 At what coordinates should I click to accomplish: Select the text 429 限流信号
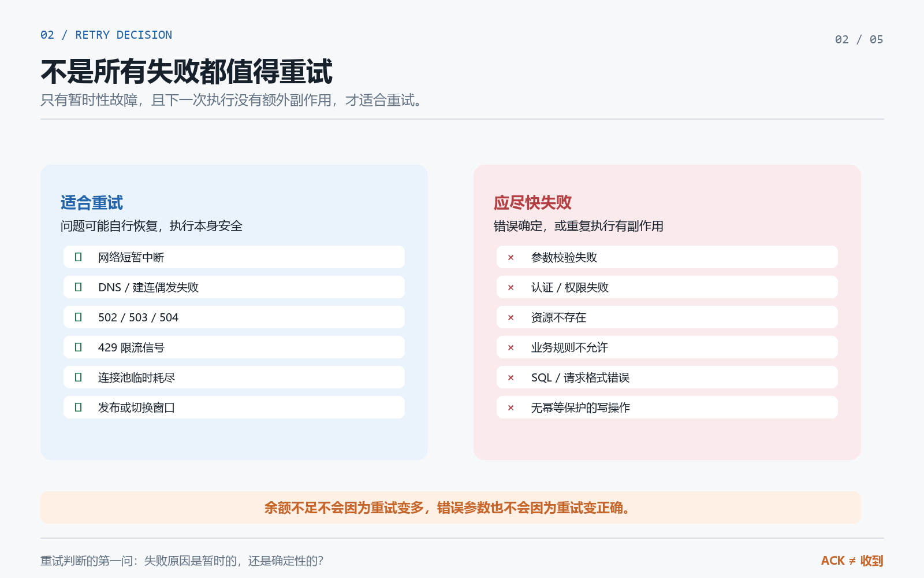pyautogui.click(x=131, y=347)
